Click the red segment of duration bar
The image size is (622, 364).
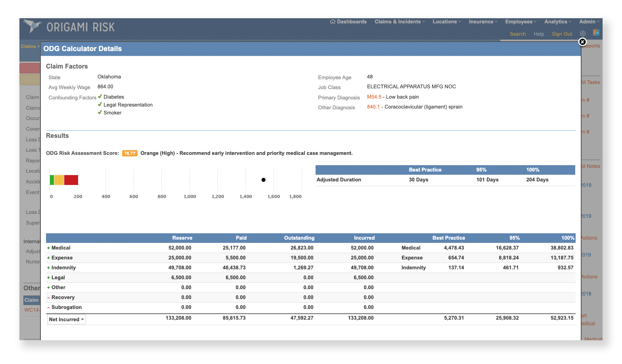(x=71, y=180)
